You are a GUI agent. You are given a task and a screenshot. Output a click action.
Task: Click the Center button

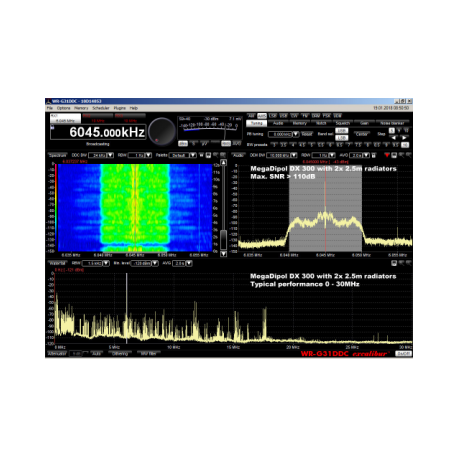362,134
